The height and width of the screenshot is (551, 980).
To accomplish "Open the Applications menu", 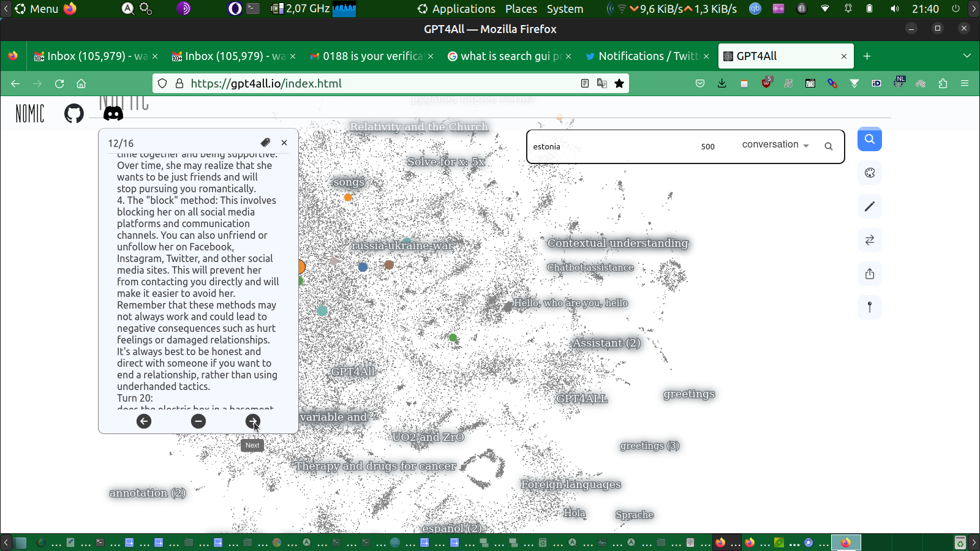I will tap(457, 9).
